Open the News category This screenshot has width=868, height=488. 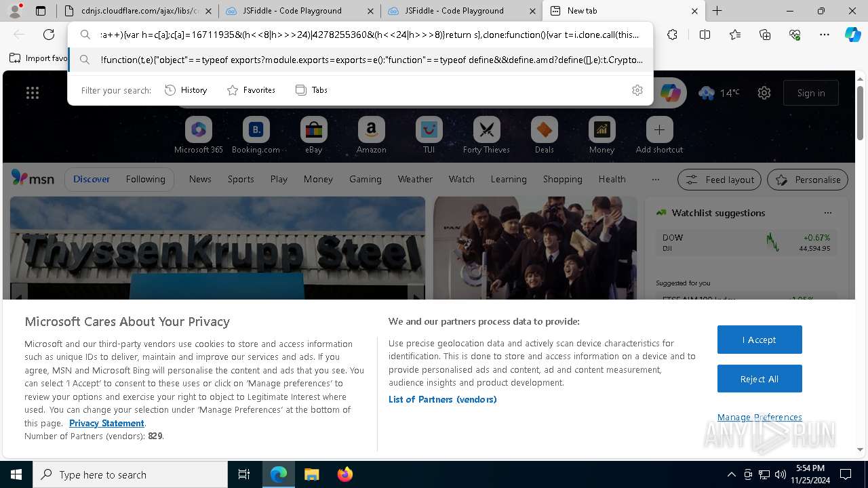[200, 179]
